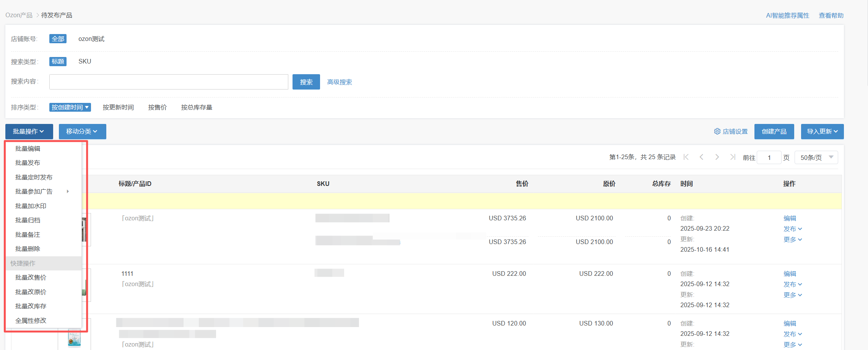Expand the 批量参加广告 submenu arrow
The image size is (868, 350).
click(x=68, y=192)
